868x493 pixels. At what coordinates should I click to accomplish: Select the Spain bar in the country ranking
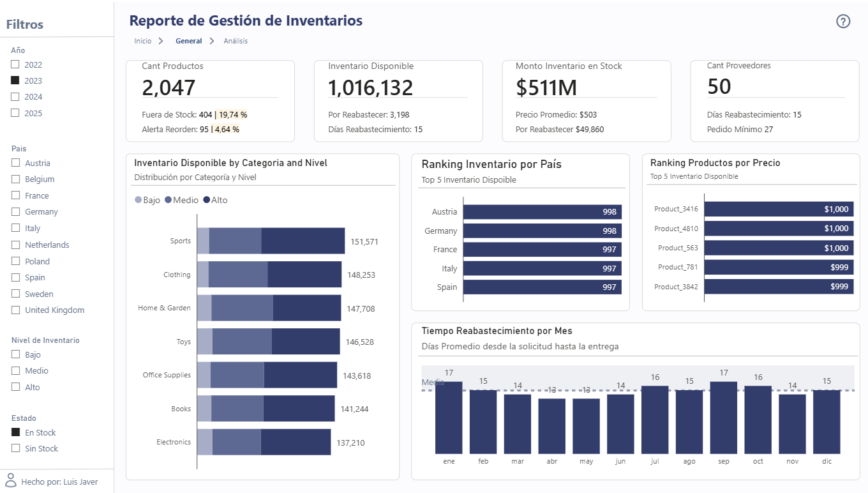pos(542,287)
